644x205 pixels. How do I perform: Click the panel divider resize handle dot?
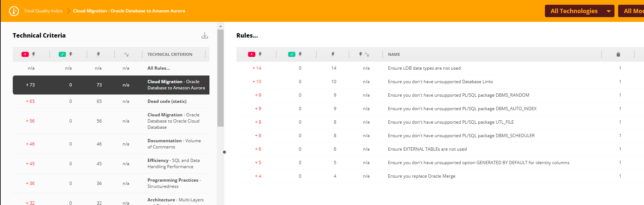click(224, 152)
